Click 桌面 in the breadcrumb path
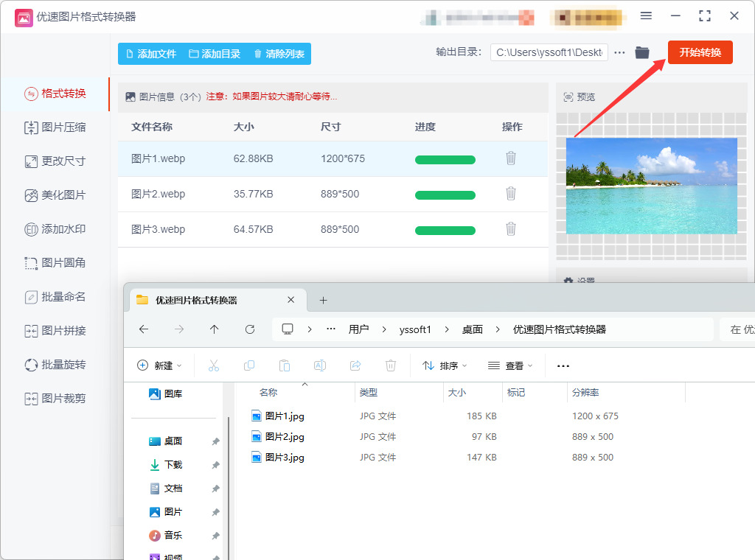The width and height of the screenshot is (755, 560). pos(473,329)
